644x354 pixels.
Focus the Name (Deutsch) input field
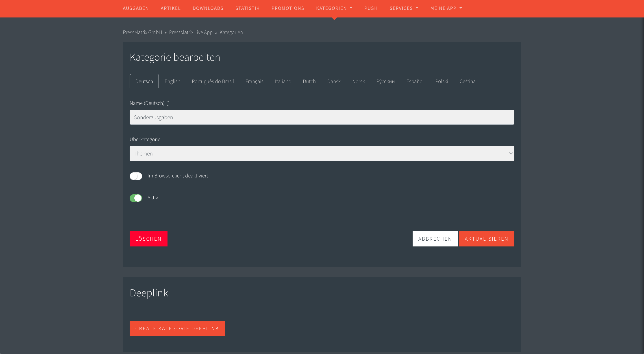pyautogui.click(x=322, y=117)
